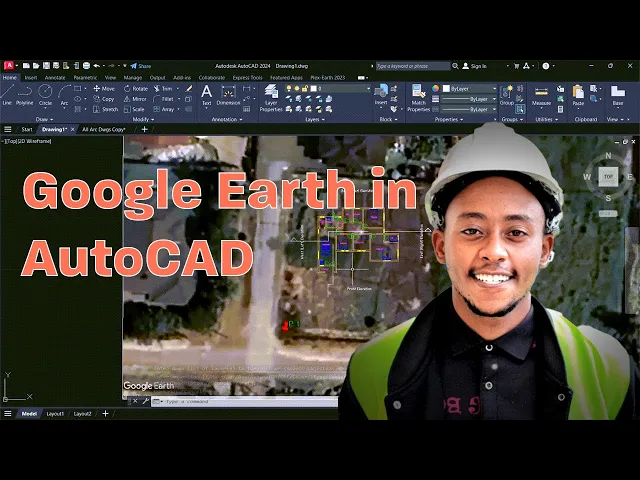
Task: Open the Insert ribbon tab
Action: tap(31, 78)
